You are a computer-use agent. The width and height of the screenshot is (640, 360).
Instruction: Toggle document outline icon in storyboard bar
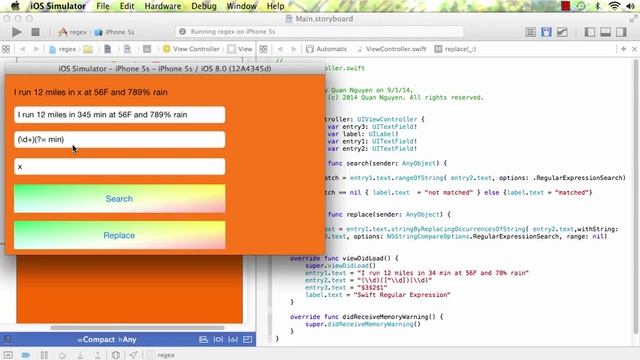click(8, 340)
